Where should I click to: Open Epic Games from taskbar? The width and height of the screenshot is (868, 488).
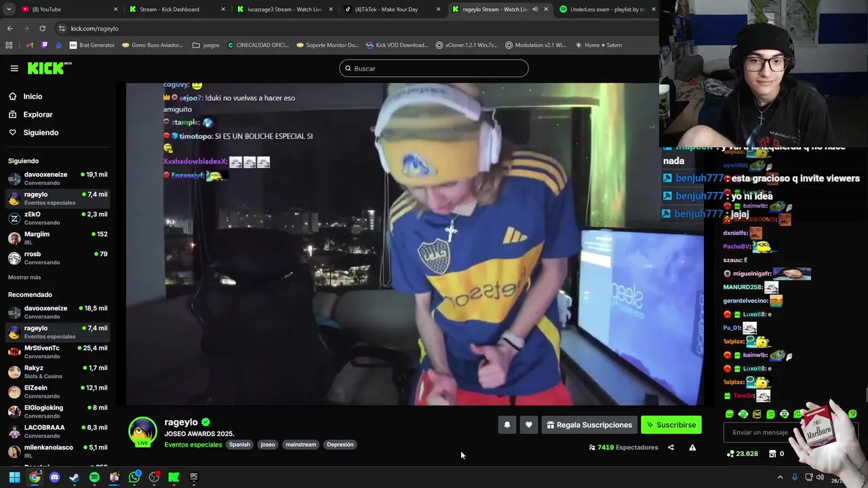[x=193, y=477]
